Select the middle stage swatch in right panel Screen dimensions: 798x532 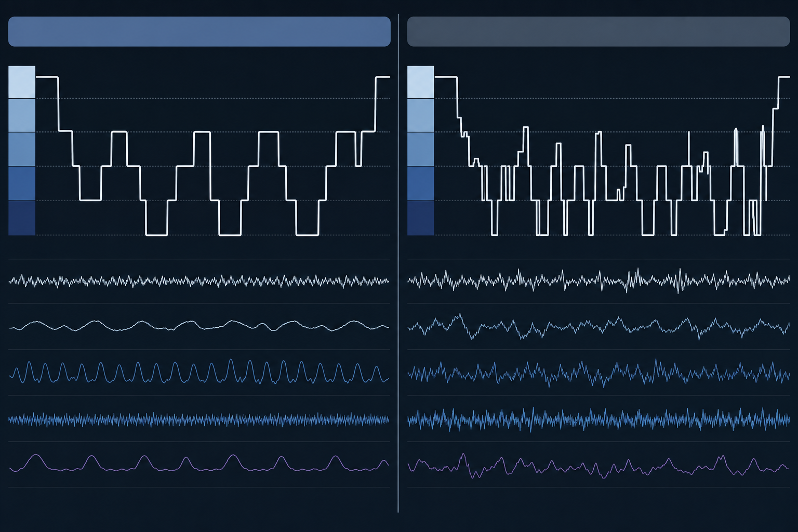[x=421, y=150]
